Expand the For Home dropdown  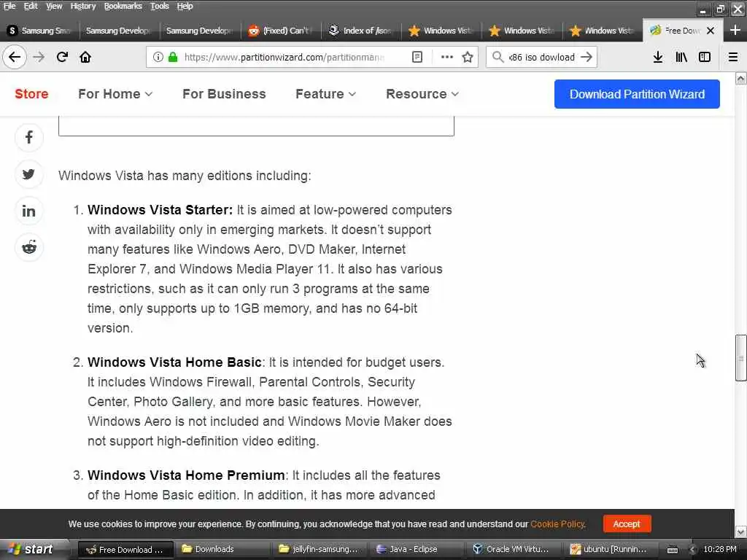coord(115,94)
